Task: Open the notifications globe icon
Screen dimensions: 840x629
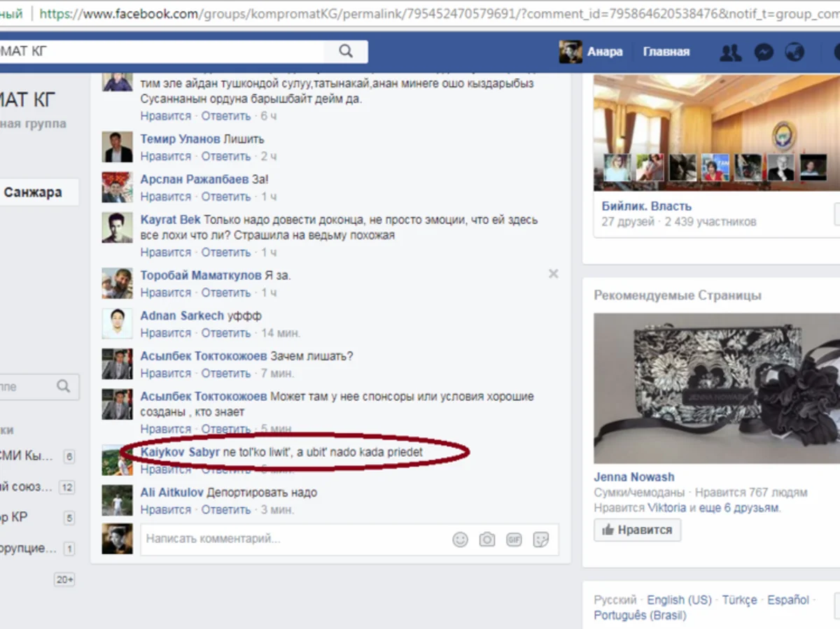Action: 794,52
